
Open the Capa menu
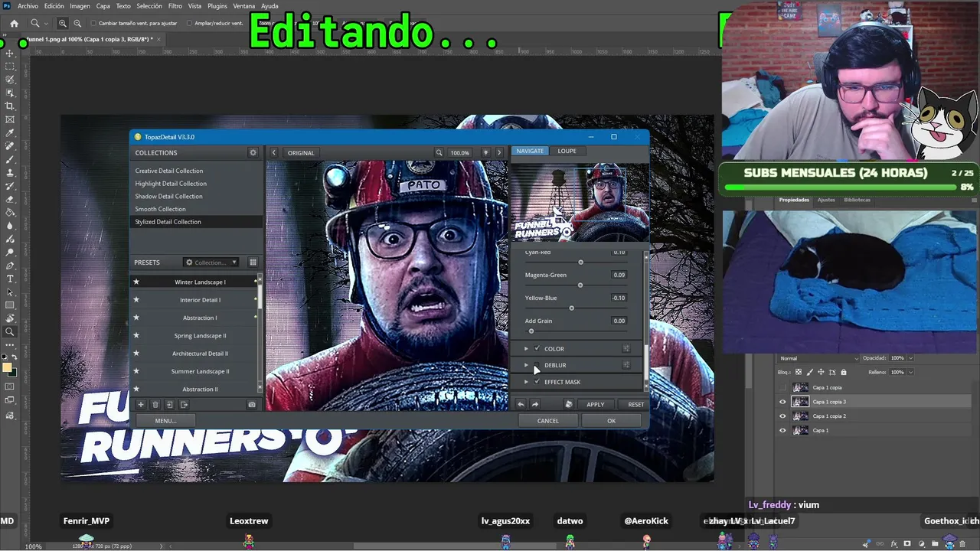[103, 6]
